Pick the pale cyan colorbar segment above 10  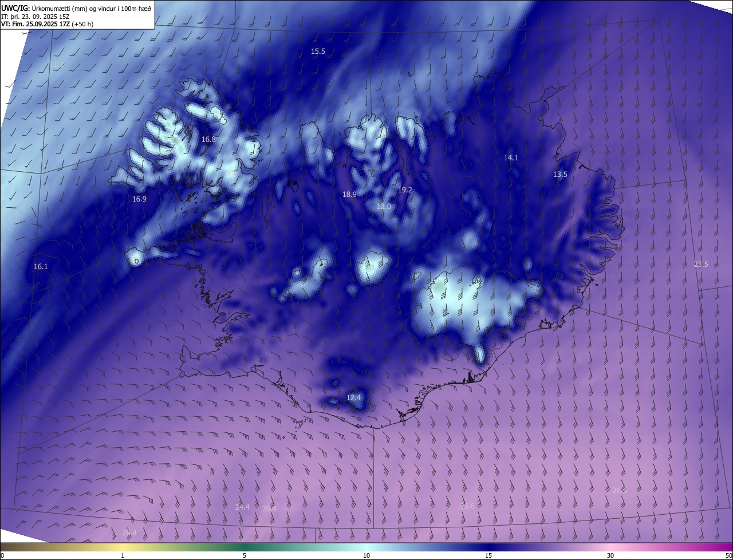tap(366, 547)
